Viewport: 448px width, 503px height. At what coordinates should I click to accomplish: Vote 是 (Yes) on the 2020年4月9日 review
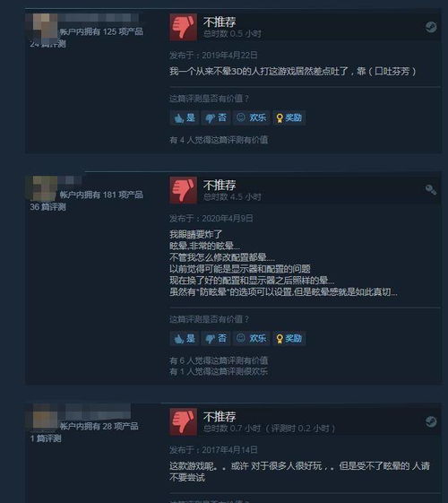point(185,338)
